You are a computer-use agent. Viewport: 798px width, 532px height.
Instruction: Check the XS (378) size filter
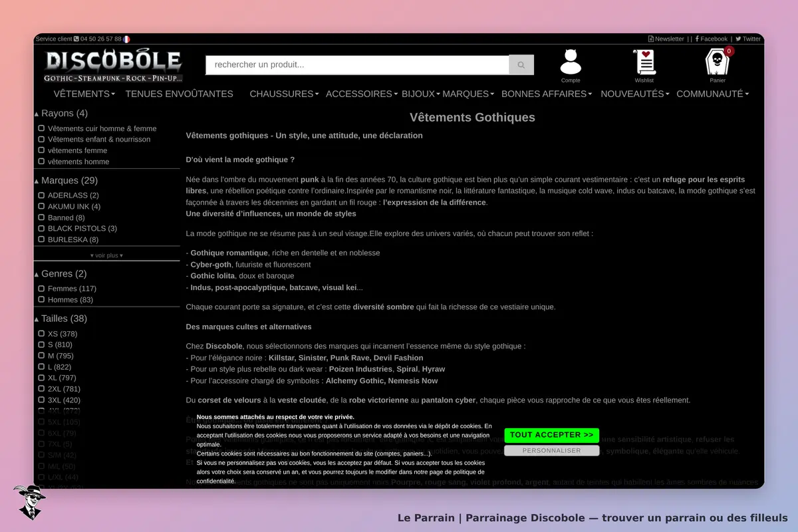41,334
